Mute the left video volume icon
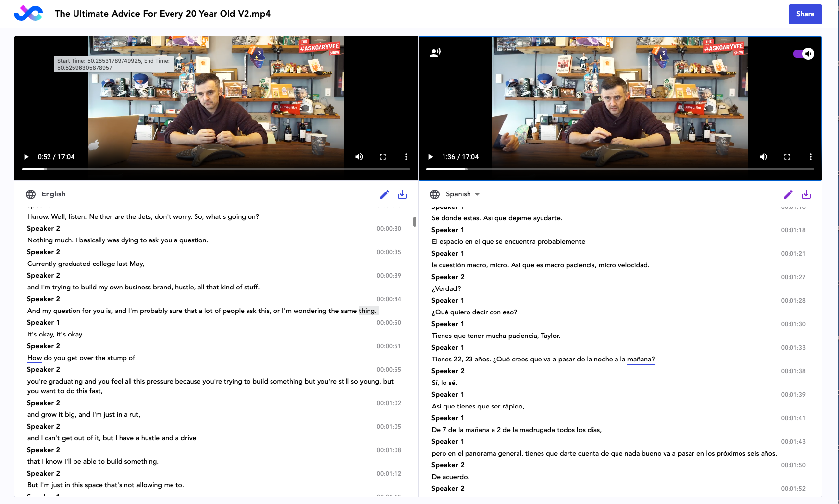Screen dimensions: 839x504 [x=359, y=157]
